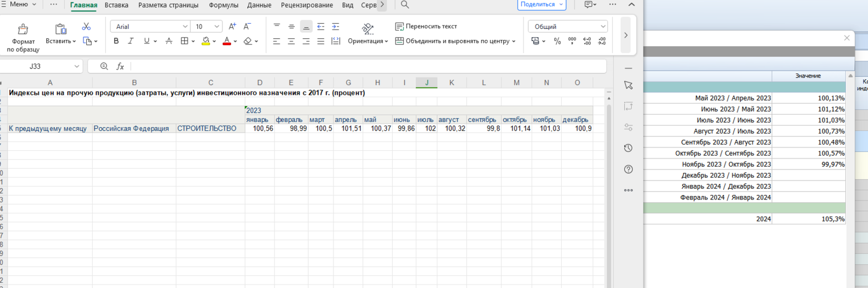This screenshot has height=288, width=868.
Task: Align cell content to the bottom
Action: tap(306, 27)
